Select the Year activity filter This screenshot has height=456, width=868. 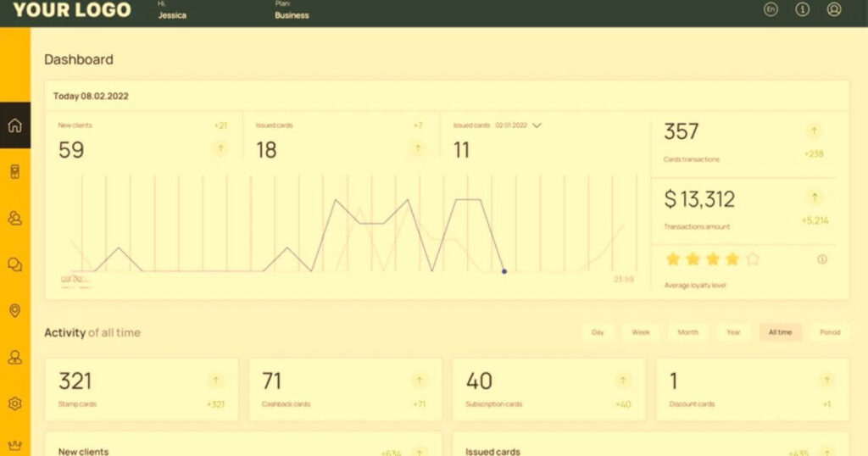point(733,332)
